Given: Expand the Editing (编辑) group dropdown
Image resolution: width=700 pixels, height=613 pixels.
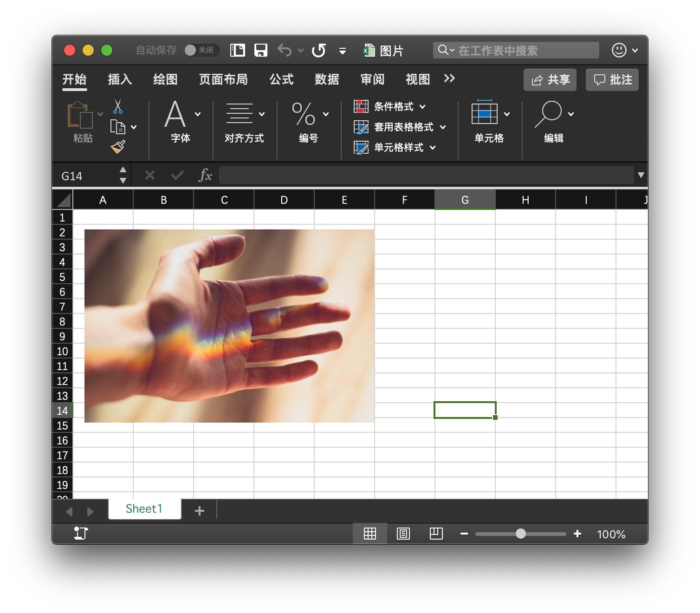Looking at the screenshot, I should [571, 114].
